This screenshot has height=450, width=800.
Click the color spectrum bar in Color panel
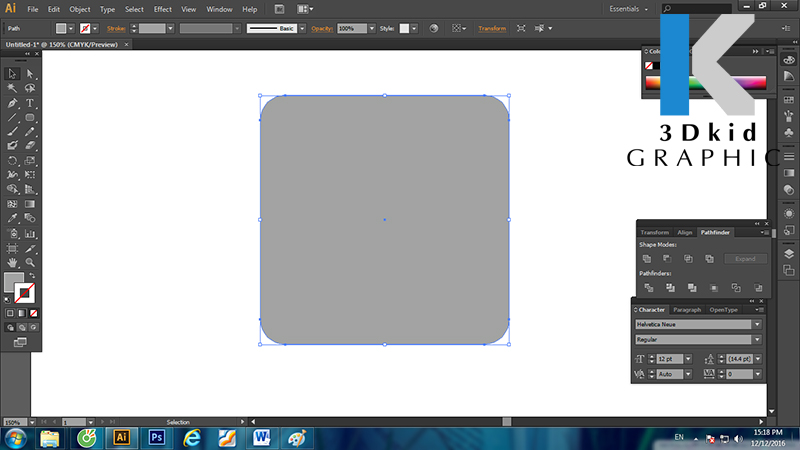pyautogui.click(x=705, y=83)
